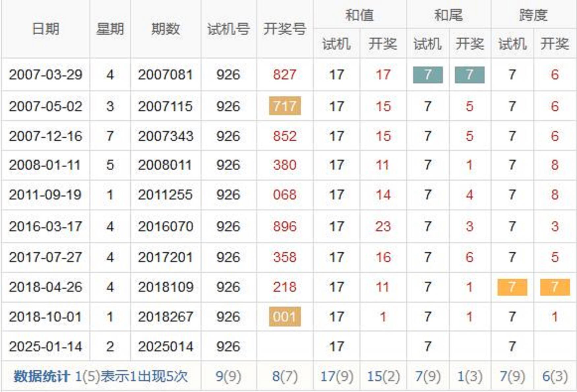Screen dimensions: 577x392
Task: Click the orange highlighted 717 draw number
Action: click(x=285, y=106)
